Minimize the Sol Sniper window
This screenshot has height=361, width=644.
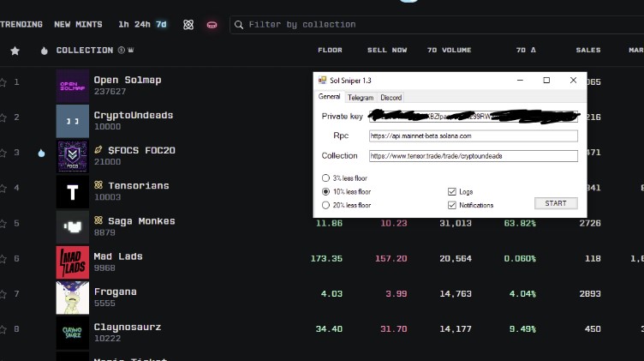pyautogui.click(x=520, y=81)
